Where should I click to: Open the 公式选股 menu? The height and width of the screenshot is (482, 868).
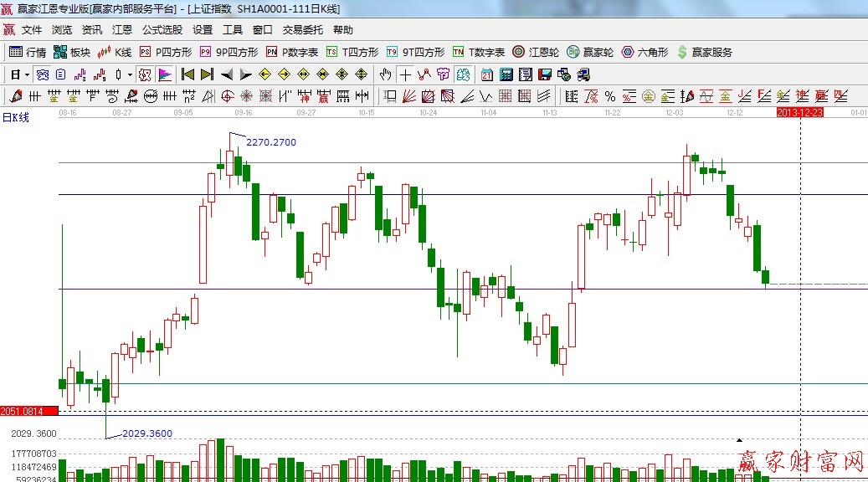coord(162,29)
